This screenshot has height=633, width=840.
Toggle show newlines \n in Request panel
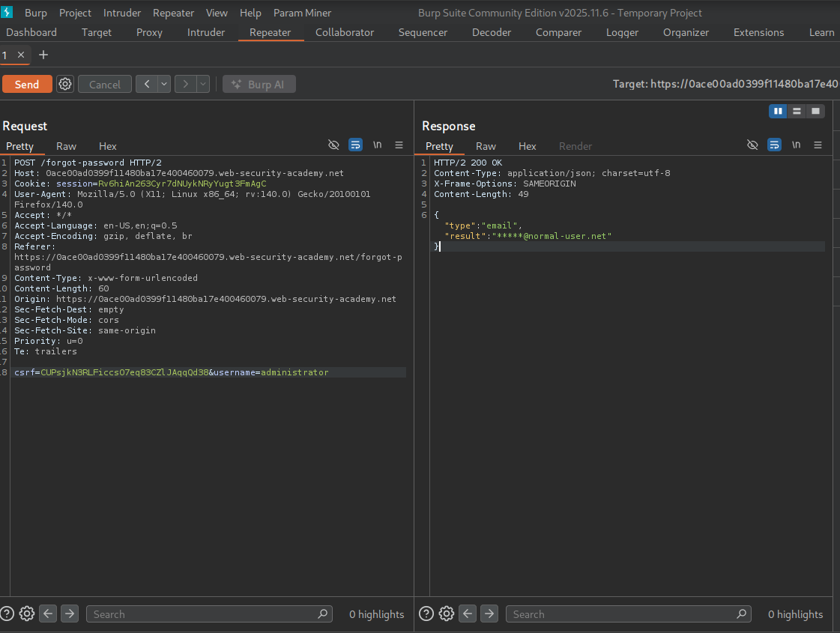[377, 145]
